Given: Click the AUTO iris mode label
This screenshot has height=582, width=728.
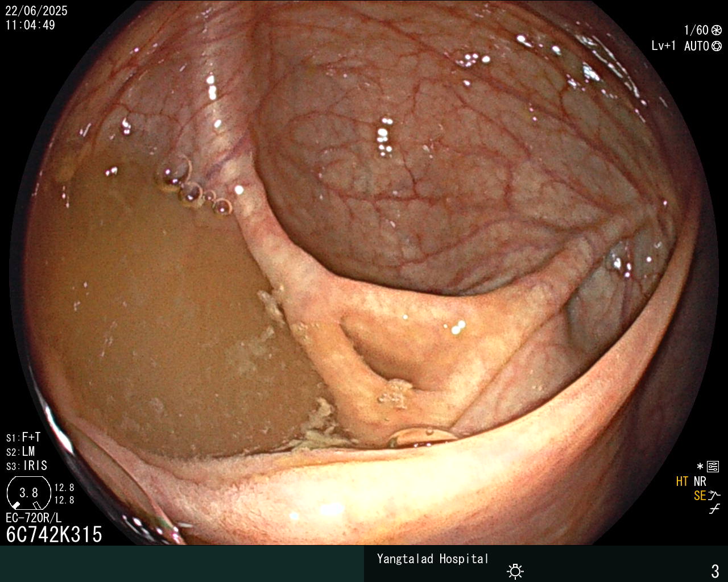Looking at the screenshot, I should click(697, 46).
